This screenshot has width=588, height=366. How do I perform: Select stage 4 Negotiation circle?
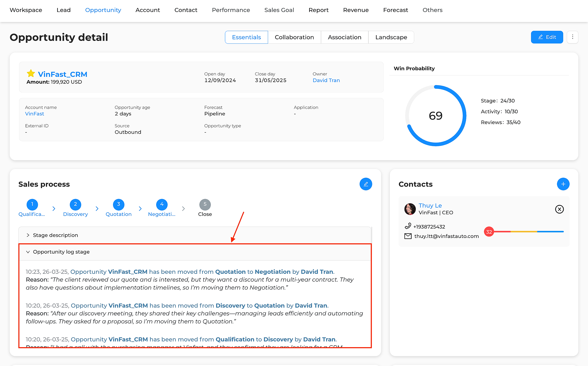162,205
